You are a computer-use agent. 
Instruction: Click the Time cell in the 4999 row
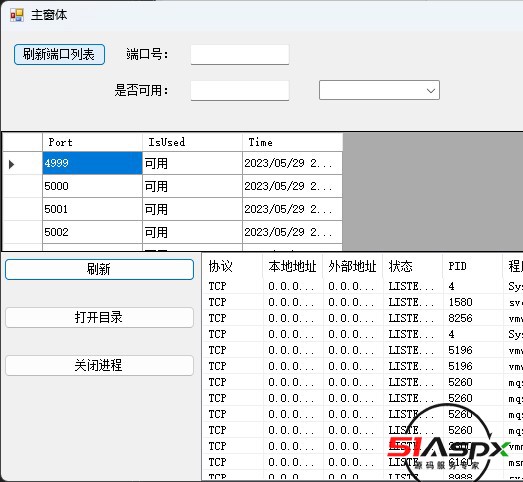coord(293,163)
